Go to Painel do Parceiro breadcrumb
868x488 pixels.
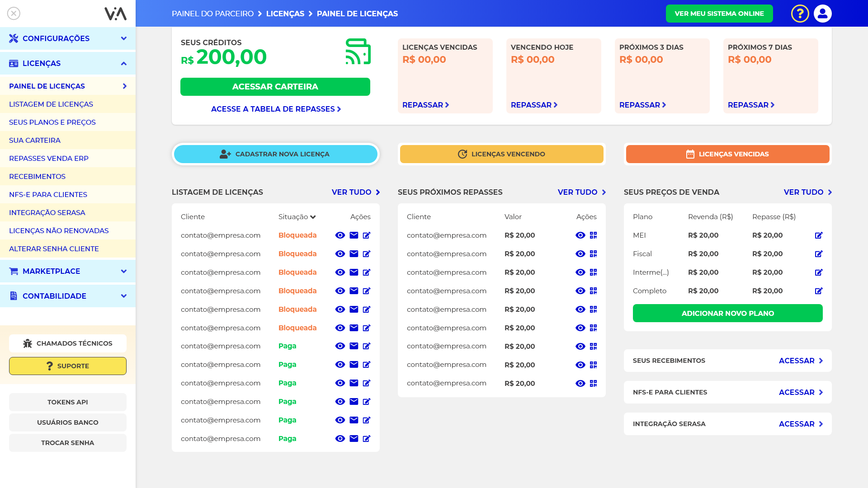tap(212, 14)
